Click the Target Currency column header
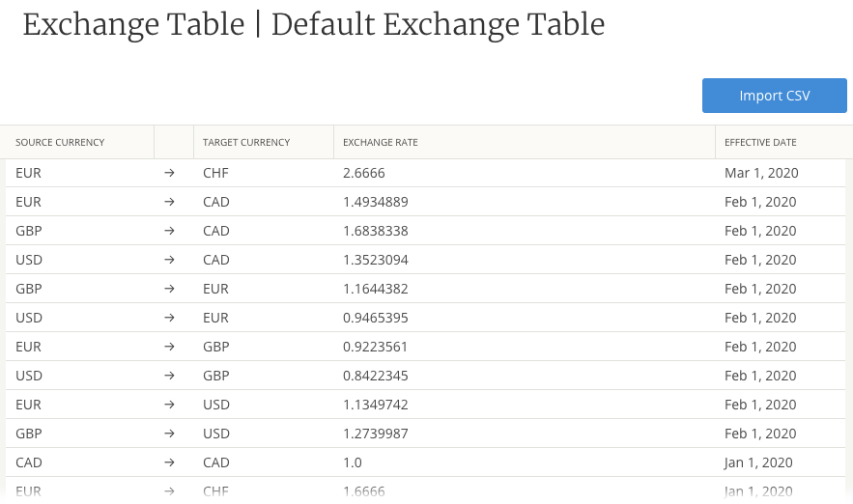This screenshot has height=504, width=853. point(246,143)
